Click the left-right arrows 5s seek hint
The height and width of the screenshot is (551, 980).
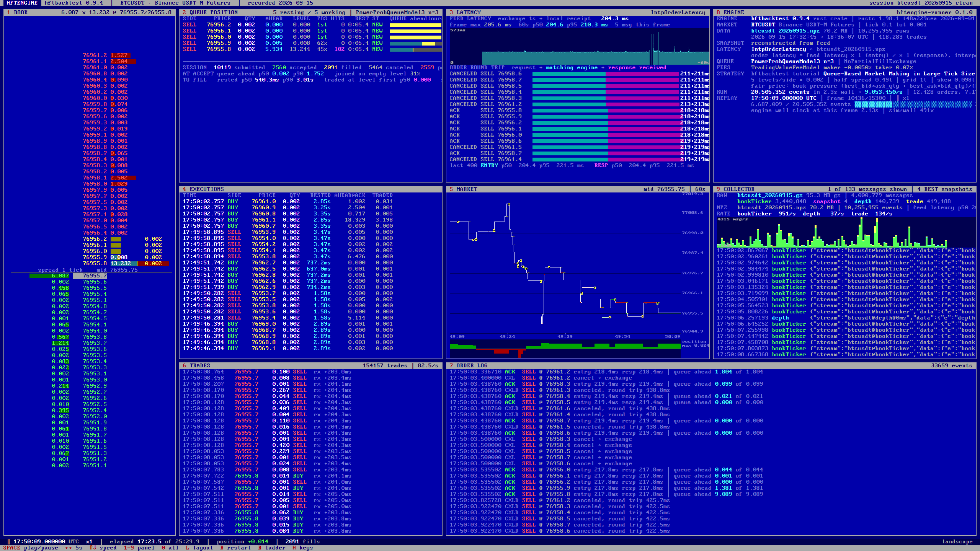73,548
